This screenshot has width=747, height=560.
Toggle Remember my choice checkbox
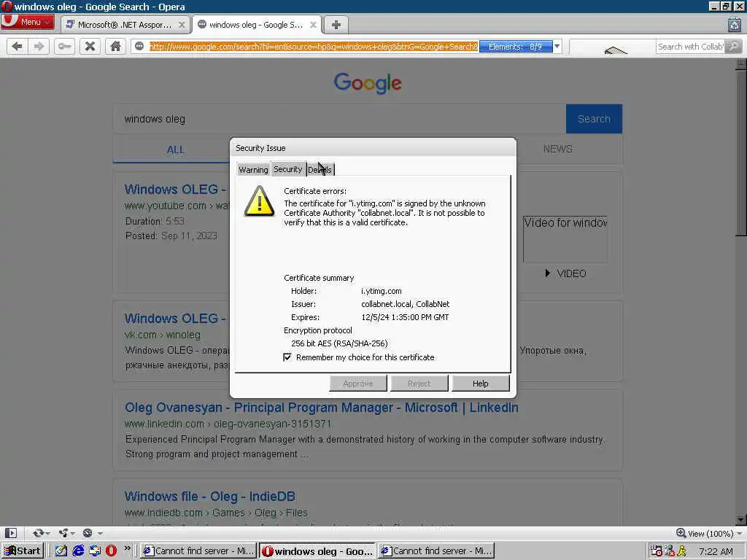click(287, 357)
